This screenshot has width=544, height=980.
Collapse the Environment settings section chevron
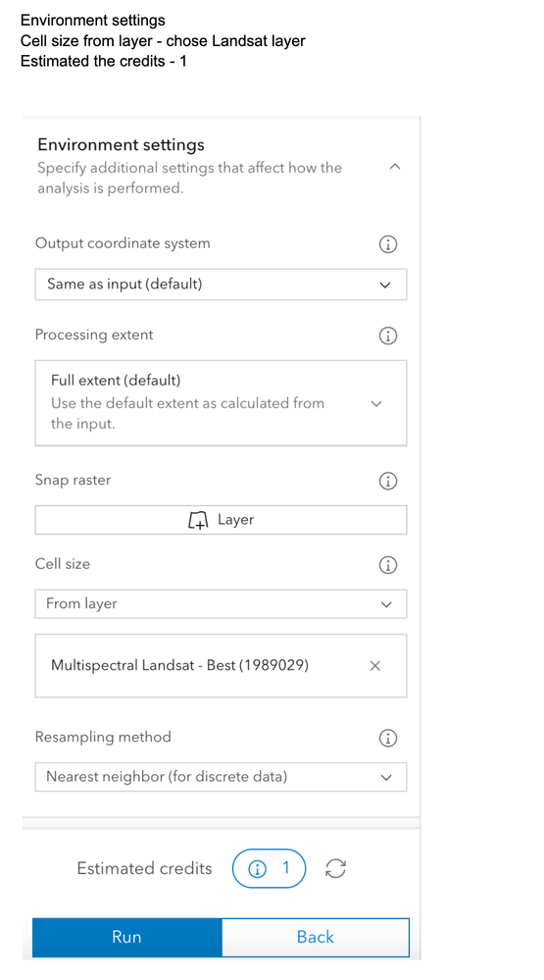tap(394, 166)
